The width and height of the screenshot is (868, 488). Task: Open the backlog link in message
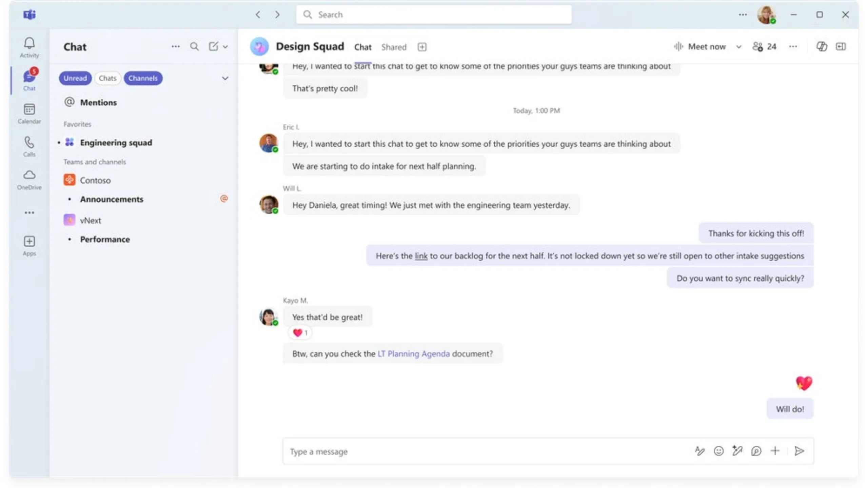421,256
